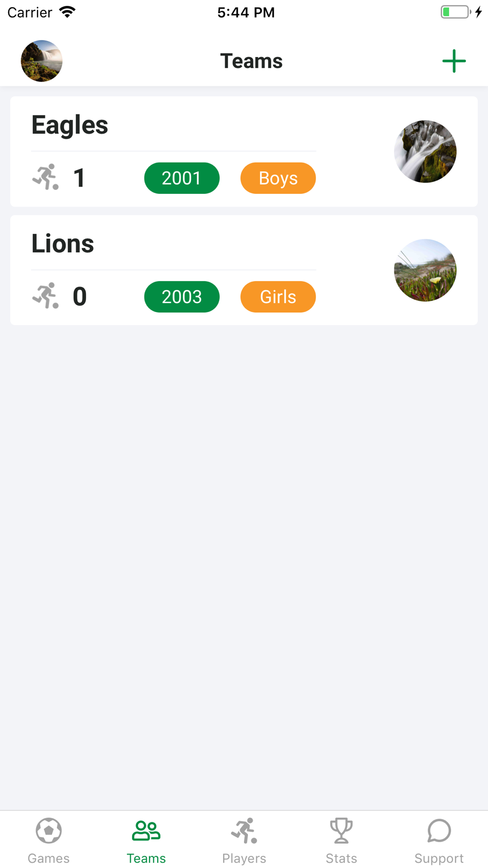Viewport: 488px width, 868px height.
Task: Click the Lions player count icon
Action: point(45,296)
